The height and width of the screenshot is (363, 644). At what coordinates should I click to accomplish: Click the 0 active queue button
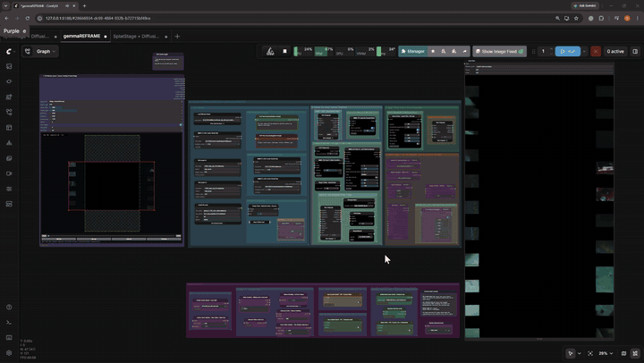615,51
